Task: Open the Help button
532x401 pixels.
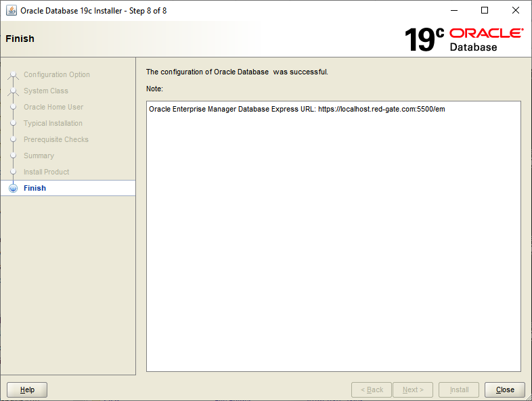Action: pyautogui.click(x=27, y=390)
